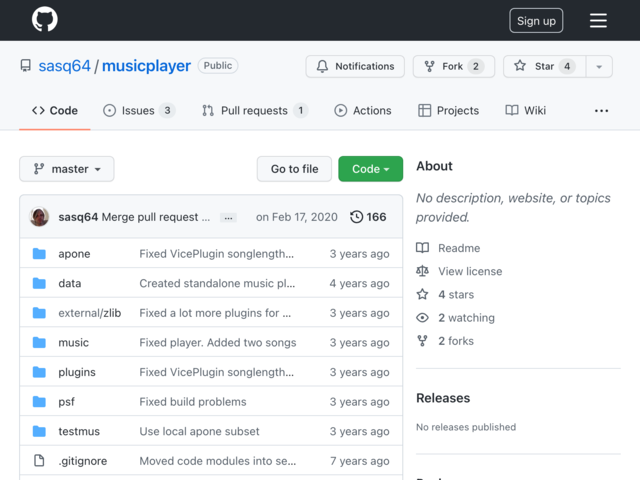Open the Actions tab
Viewport: 640px width, 480px height.
tap(363, 111)
